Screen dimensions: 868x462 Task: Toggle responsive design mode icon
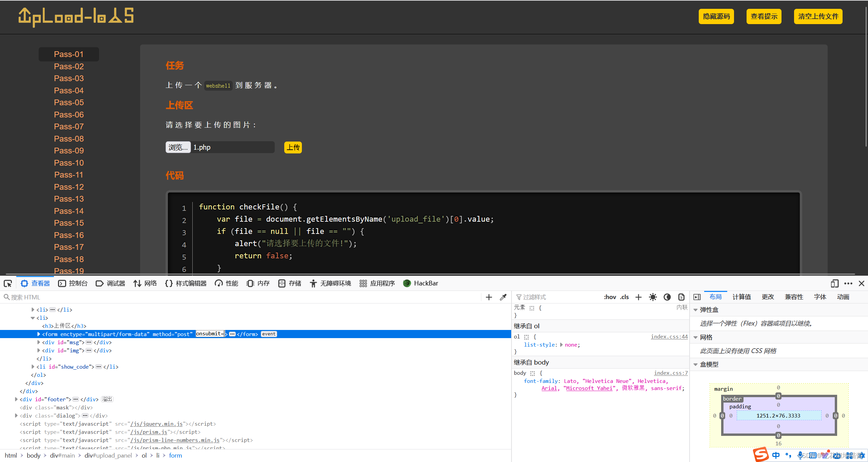click(834, 283)
